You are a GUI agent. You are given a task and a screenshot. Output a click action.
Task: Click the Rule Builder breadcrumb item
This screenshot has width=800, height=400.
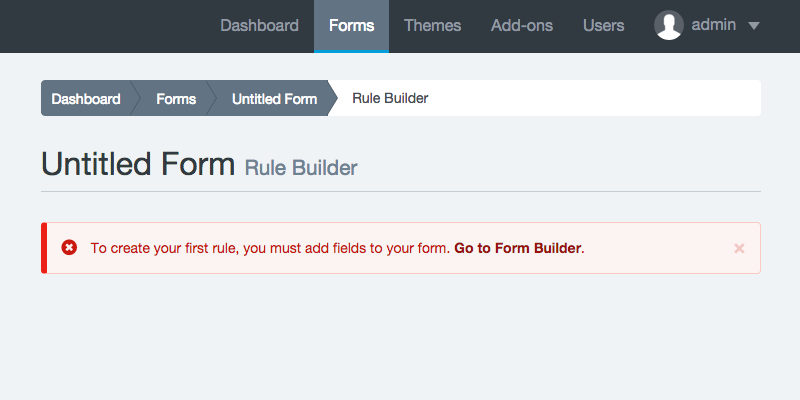pyautogui.click(x=390, y=98)
